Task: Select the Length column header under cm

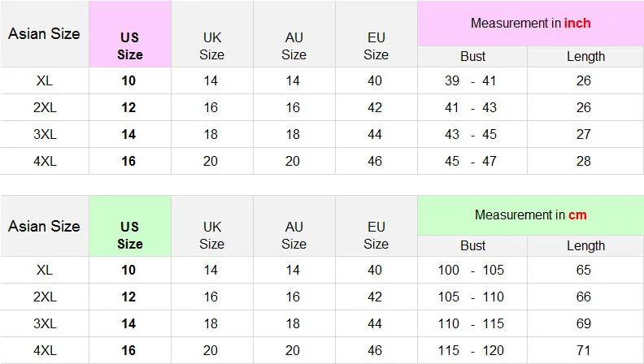Action: [585, 245]
